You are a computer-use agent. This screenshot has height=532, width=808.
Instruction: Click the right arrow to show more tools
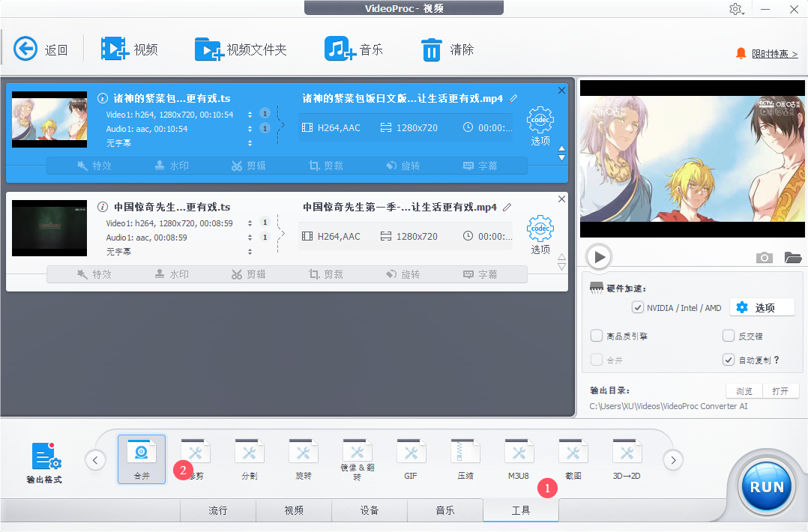673,460
